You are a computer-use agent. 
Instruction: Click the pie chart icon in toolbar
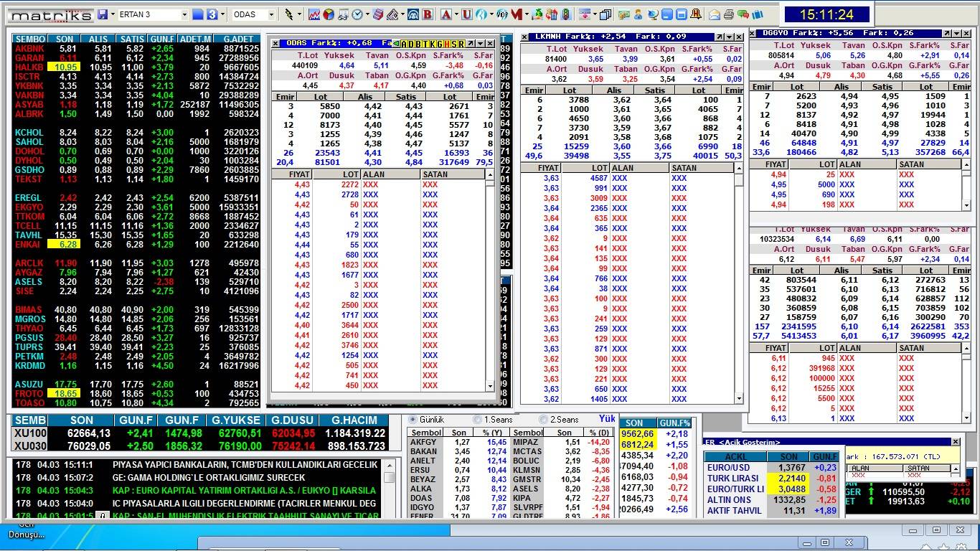click(x=329, y=14)
